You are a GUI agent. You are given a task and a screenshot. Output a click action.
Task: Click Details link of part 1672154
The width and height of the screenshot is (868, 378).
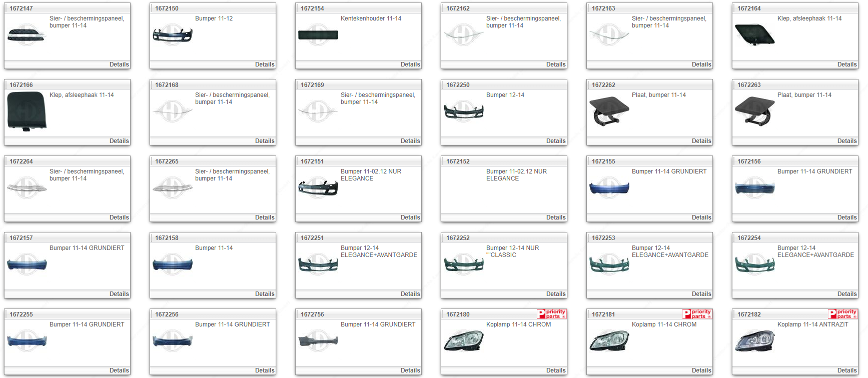[410, 64]
